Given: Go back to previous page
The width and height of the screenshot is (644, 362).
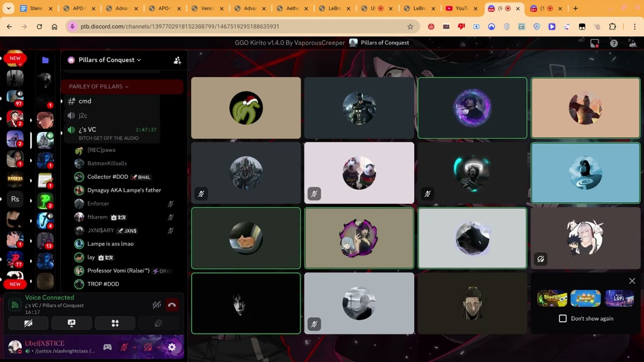Looking at the screenshot, I should pos(9,27).
